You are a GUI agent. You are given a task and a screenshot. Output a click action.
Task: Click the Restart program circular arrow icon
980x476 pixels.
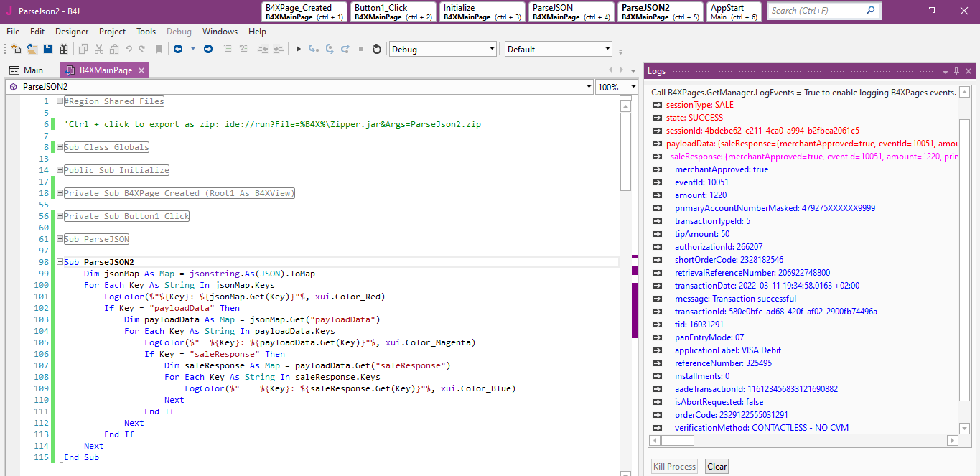(377, 49)
